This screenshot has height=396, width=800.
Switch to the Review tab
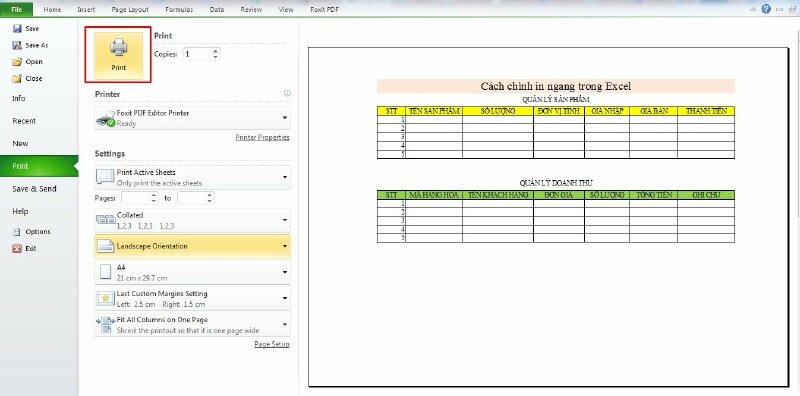[251, 9]
